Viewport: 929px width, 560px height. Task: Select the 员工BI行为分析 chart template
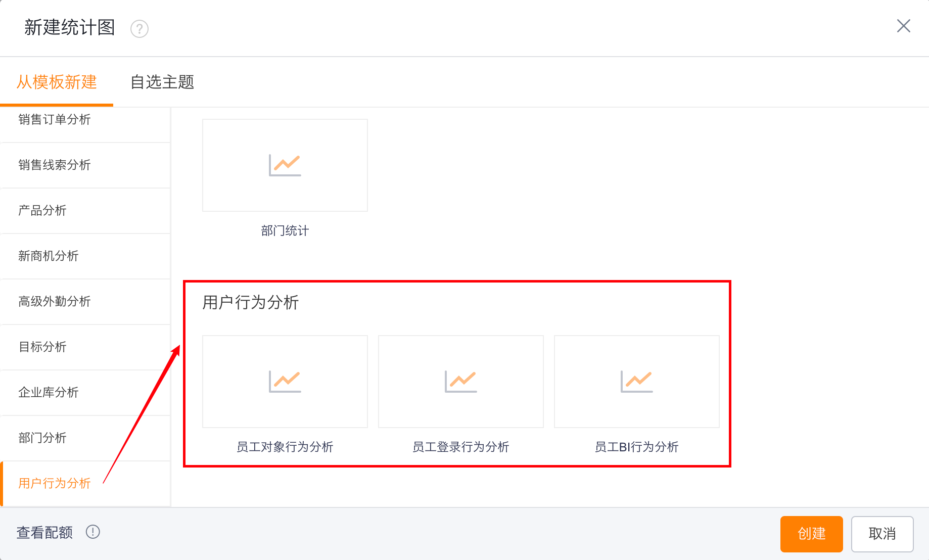point(636,381)
